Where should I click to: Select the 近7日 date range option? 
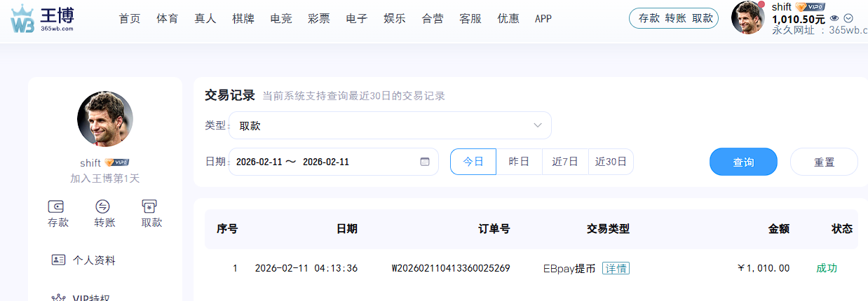point(565,162)
